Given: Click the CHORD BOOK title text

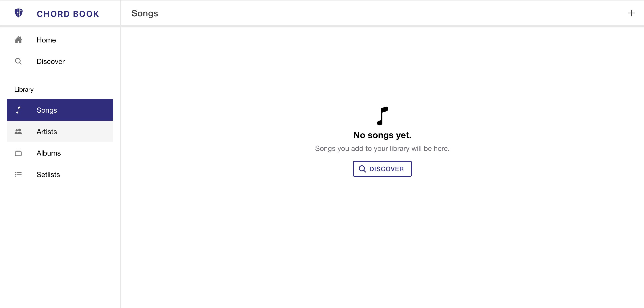Looking at the screenshot, I should click(x=68, y=14).
